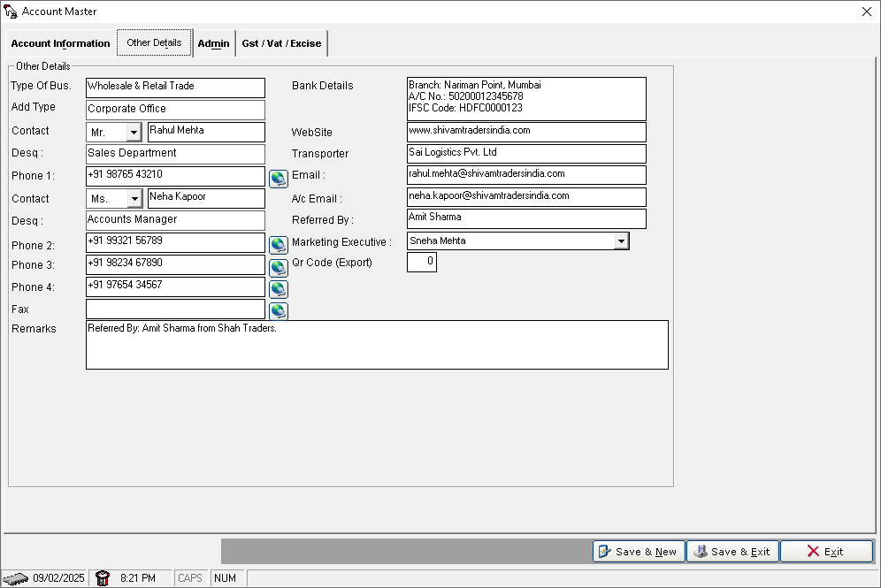881x588 pixels.
Task: Click the globe icon next to Phone 3
Action: point(278,267)
